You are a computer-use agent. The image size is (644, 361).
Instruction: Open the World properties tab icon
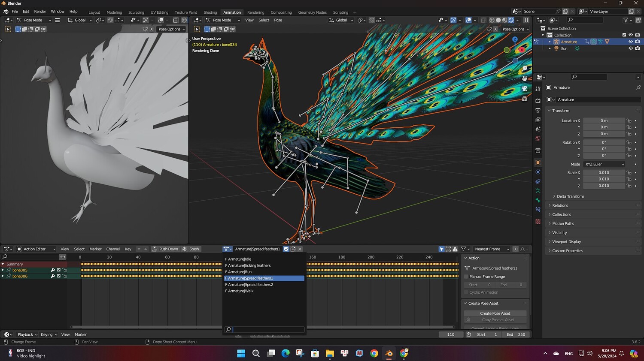538,138
